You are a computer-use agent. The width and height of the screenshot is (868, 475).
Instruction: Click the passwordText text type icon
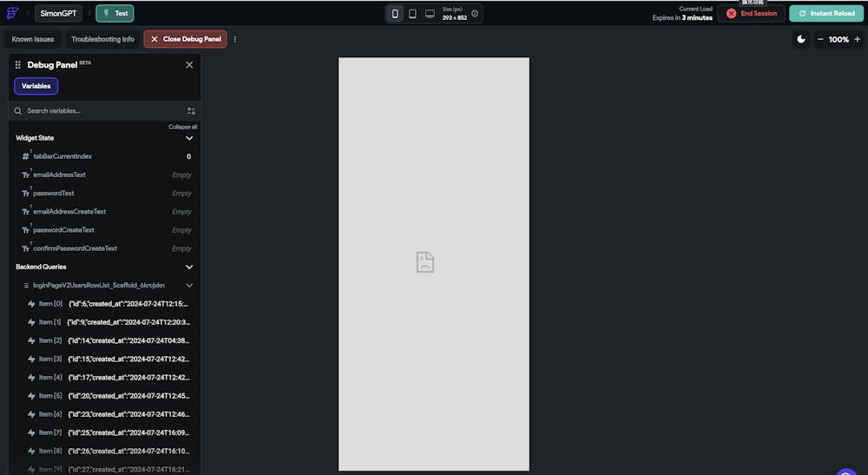coord(25,193)
